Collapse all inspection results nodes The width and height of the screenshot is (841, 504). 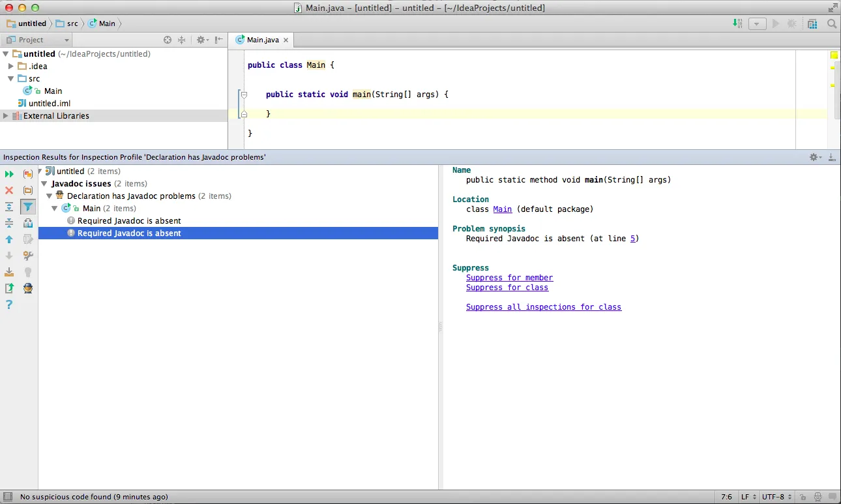point(9,223)
